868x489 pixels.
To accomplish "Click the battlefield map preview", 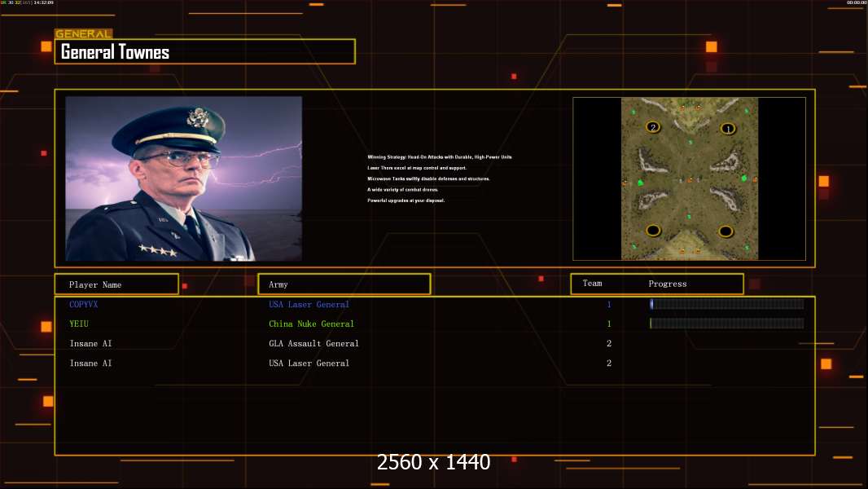I will click(x=689, y=178).
